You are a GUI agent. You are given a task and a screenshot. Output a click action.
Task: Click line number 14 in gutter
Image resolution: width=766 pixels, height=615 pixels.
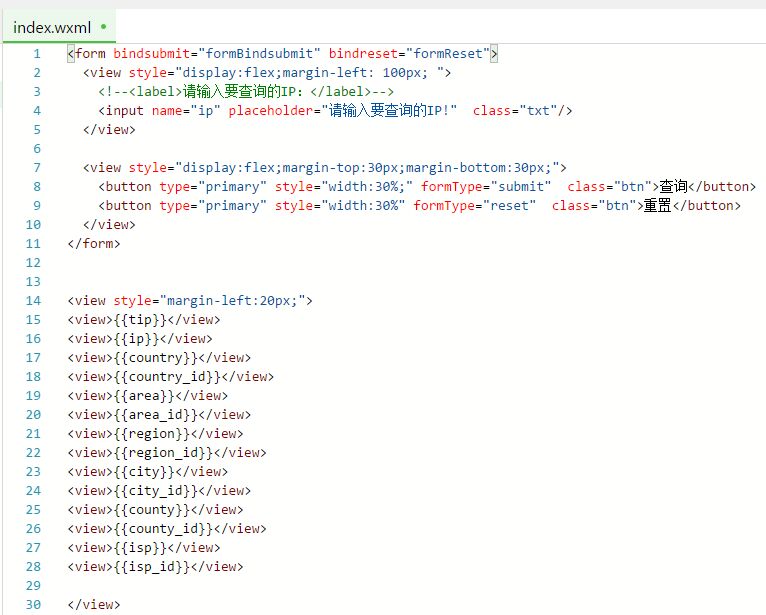pyautogui.click(x=33, y=301)
